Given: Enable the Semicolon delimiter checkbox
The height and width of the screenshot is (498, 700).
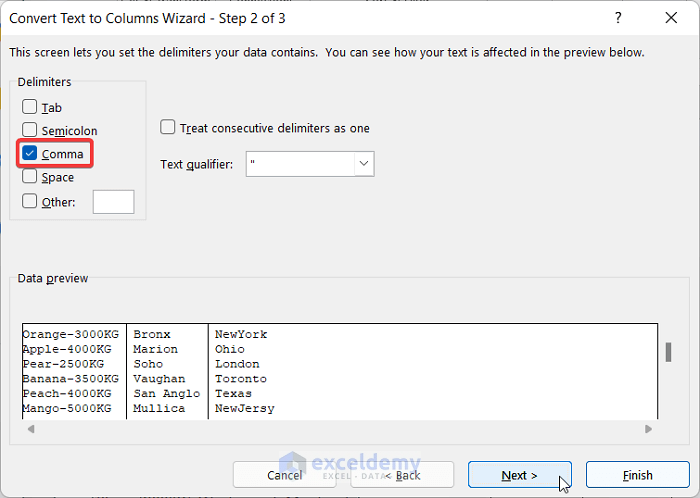Looking at the screenshot, I should click(30, 130).
